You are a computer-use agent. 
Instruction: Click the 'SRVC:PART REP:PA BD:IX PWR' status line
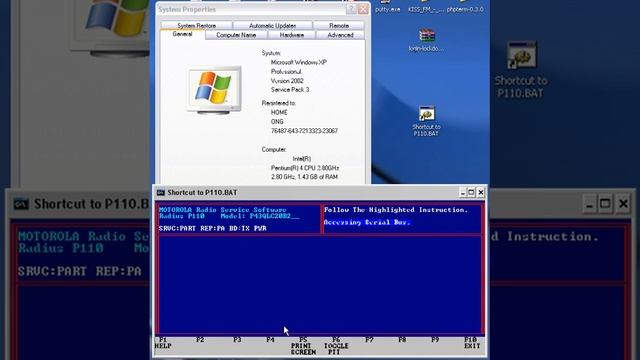[213, 228]
